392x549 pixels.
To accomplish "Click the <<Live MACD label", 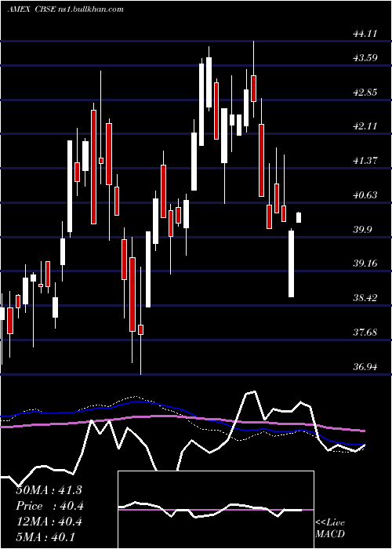I will click(330, 528).
